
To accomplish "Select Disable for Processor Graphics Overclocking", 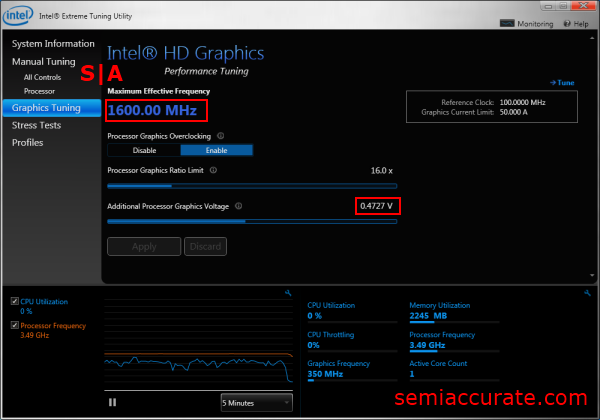I will (x=143, y=150).
